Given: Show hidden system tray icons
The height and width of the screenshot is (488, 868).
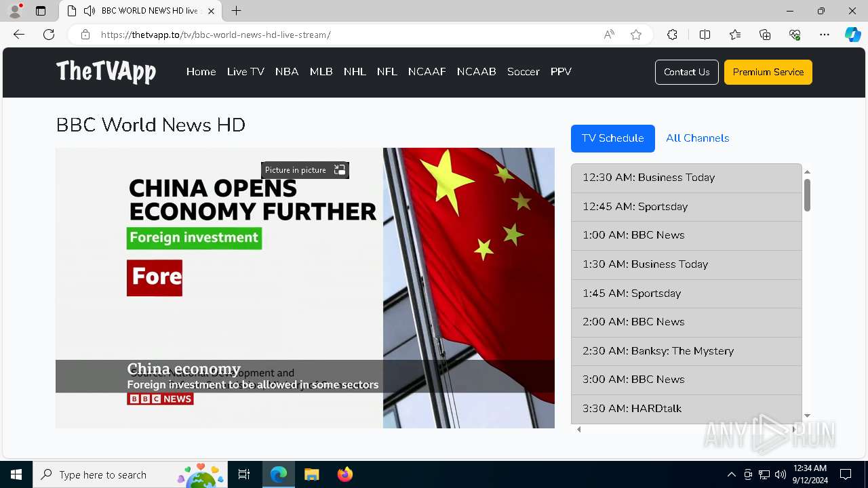Looking at the screenshot, I should 731,474.
